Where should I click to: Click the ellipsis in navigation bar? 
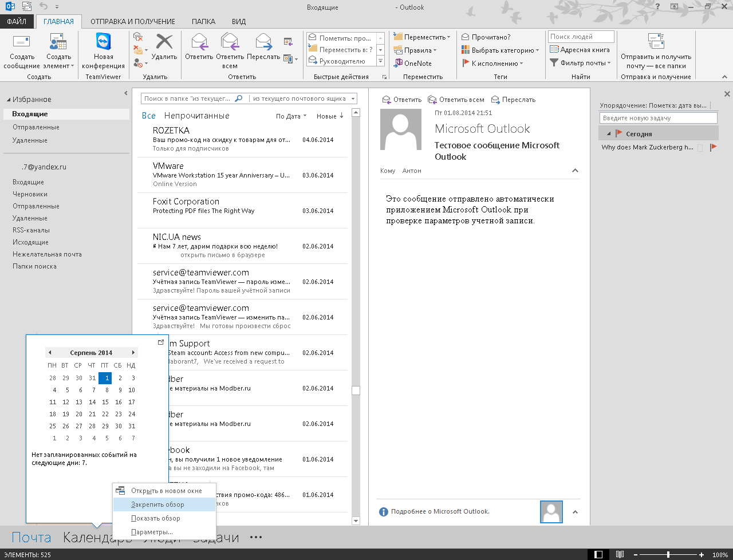tap(256, 537)
